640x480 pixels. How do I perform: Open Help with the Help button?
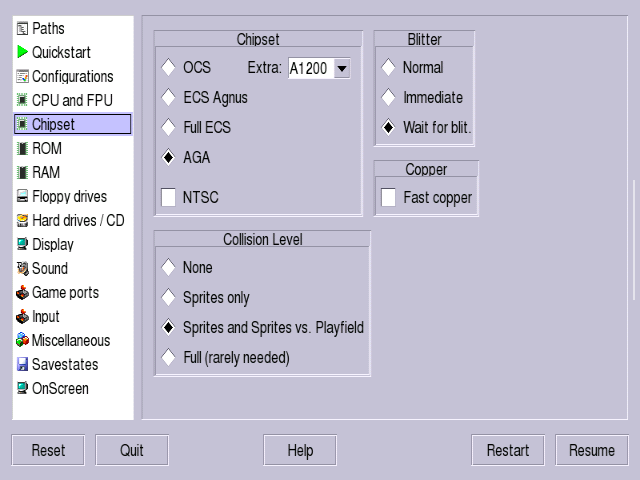300,450
